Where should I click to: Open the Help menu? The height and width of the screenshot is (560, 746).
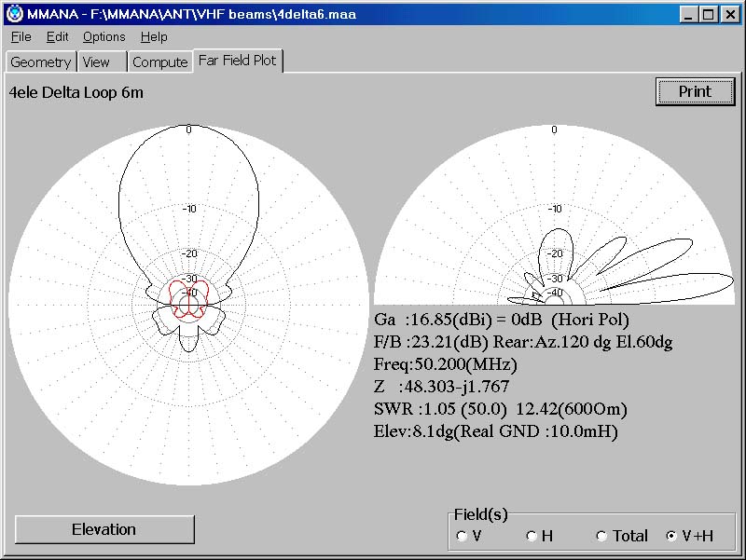(154, 37)
